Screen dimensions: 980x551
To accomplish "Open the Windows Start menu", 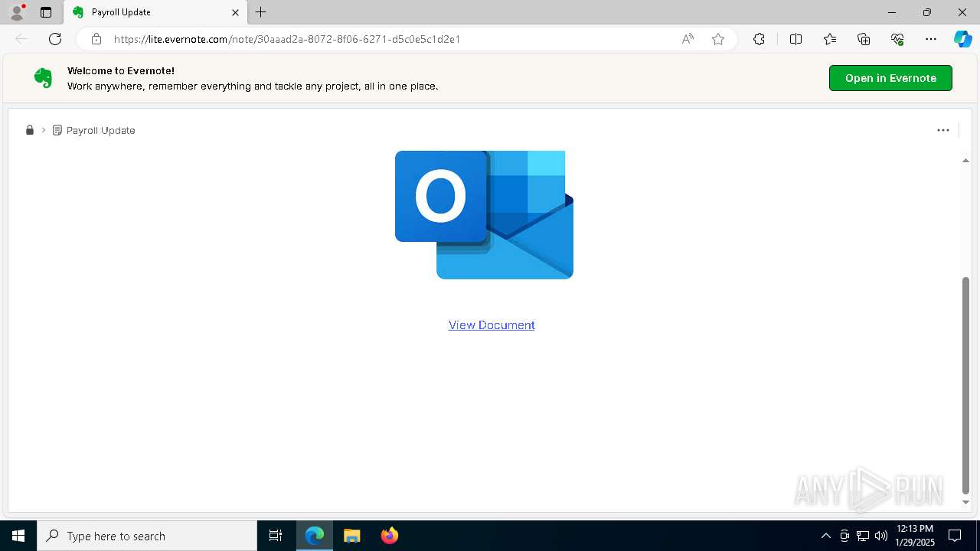I will [x=18, y=536].
